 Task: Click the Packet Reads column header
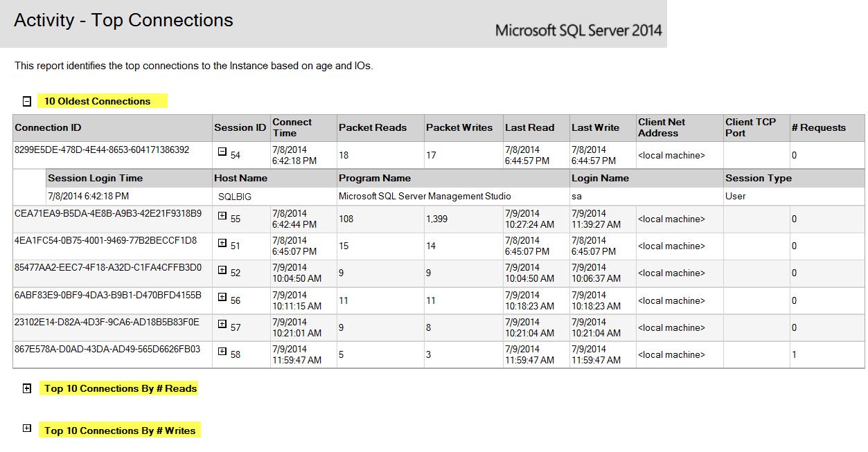click(380, 128)
